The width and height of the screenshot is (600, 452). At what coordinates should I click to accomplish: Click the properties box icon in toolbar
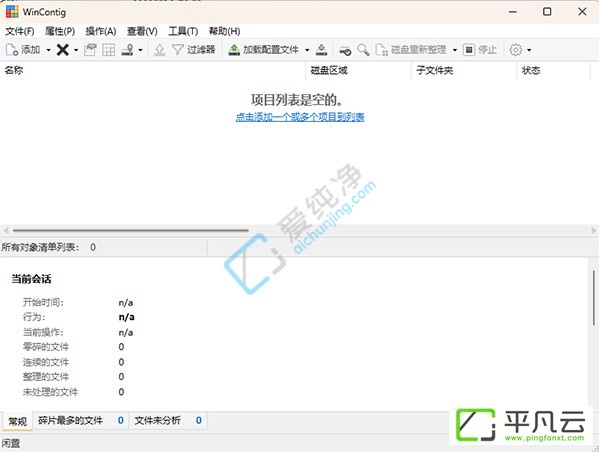coord(90,50)
